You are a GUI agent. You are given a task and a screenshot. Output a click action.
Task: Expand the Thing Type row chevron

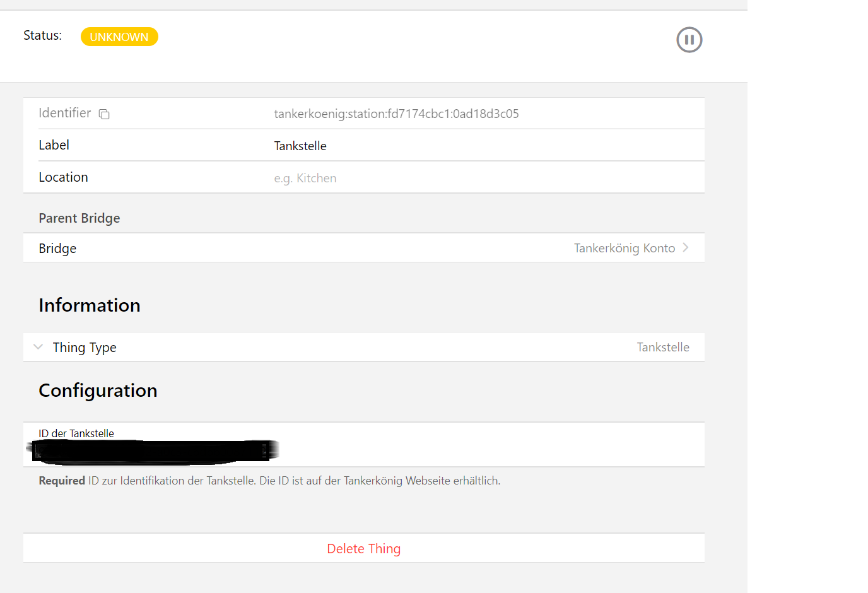(38, 347)
